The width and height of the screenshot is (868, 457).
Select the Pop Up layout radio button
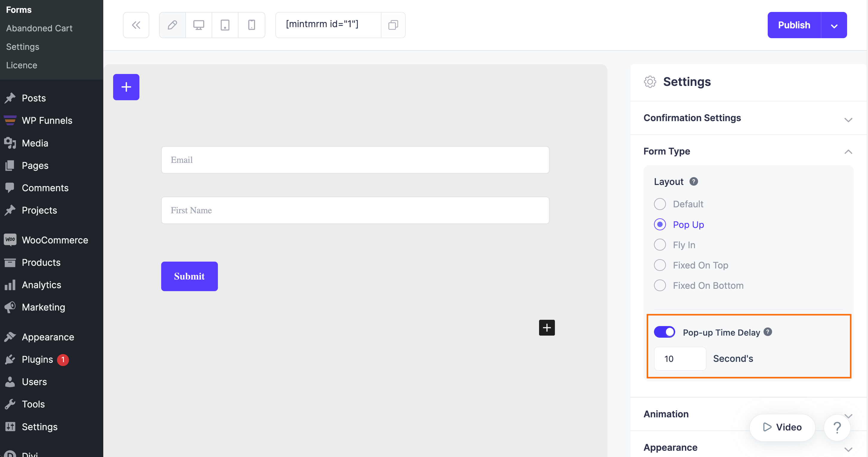coord(661,224)
